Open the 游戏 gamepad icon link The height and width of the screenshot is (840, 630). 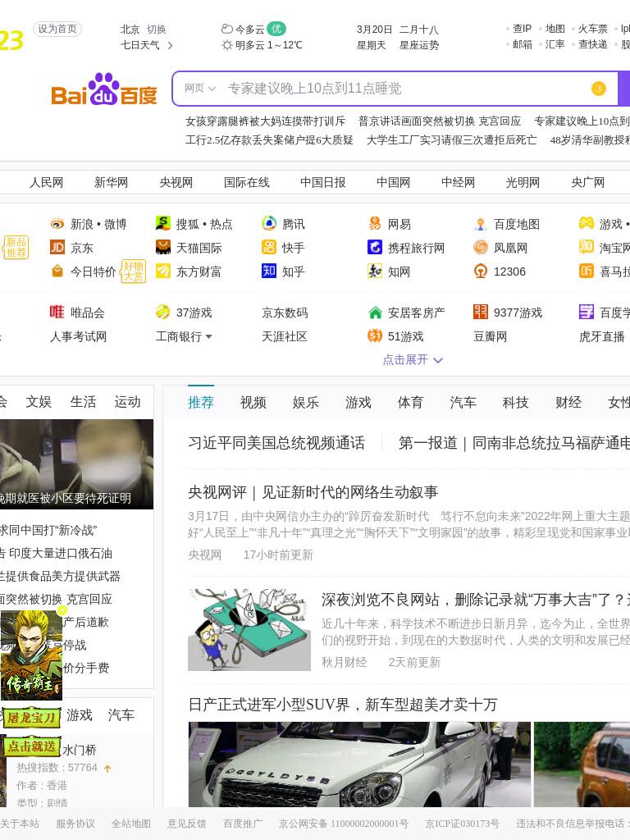point(586,223)
